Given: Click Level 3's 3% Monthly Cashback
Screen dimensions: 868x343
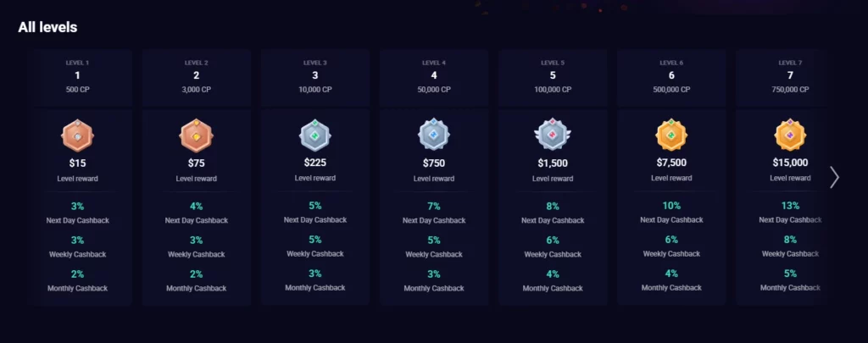Looking at the screenshot, I should (315, 274).
